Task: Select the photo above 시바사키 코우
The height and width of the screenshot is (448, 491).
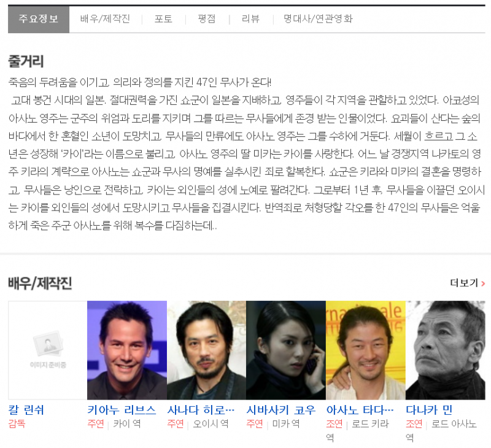Action: (x=285, y=350)
